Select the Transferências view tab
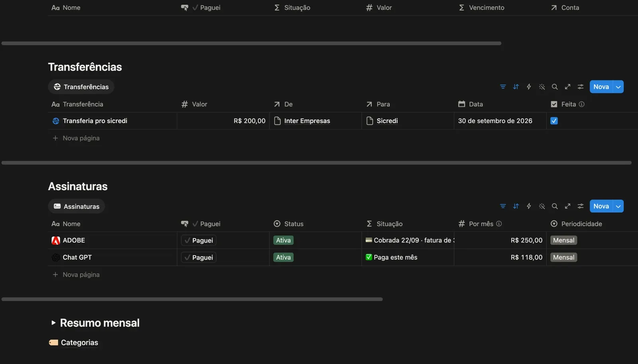The image size is (638, 364). (x=81, y=87)
